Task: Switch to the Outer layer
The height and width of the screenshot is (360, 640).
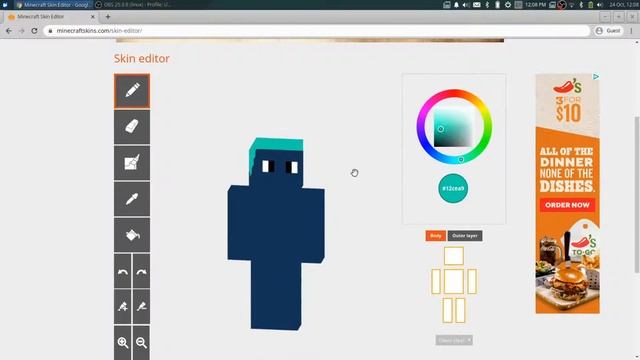Action: tap(465, 236)
